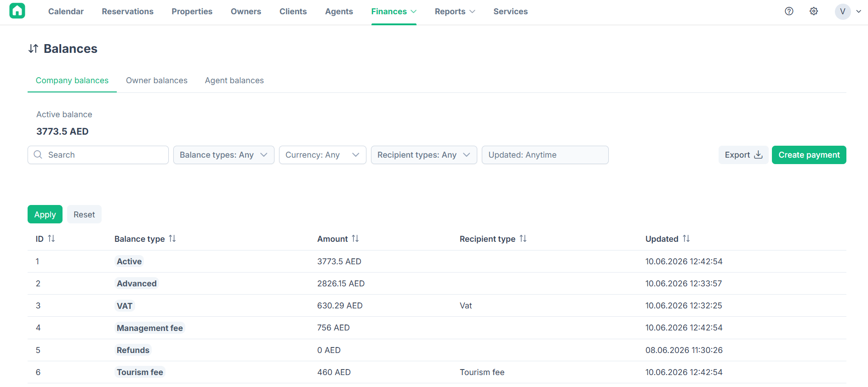Image resolution: width=868 pixels, height=387 pixels.
Task: Open the Updated date filter field
Action: pos(545,155)
